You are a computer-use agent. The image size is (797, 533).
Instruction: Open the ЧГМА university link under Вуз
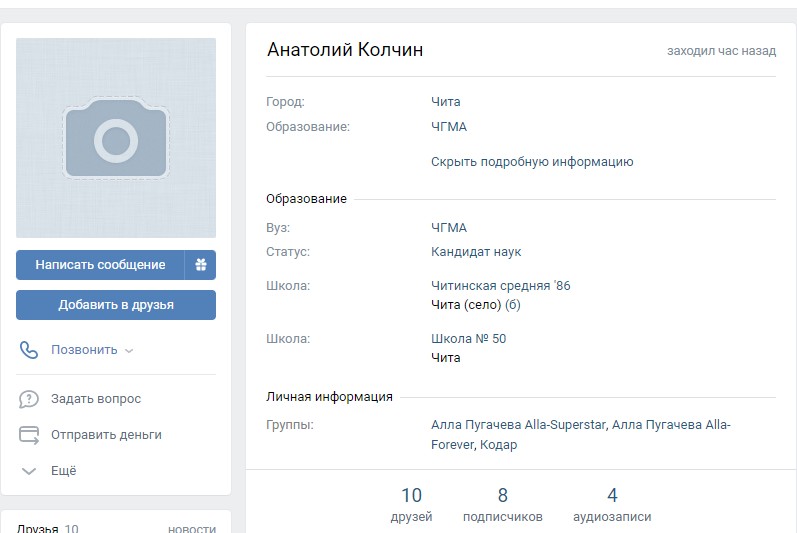click(449, 228)
